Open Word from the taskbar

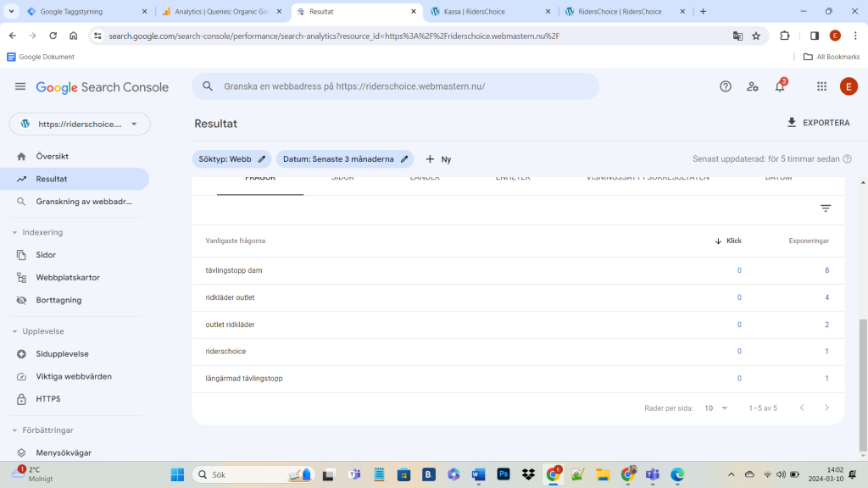pos(478,474)
